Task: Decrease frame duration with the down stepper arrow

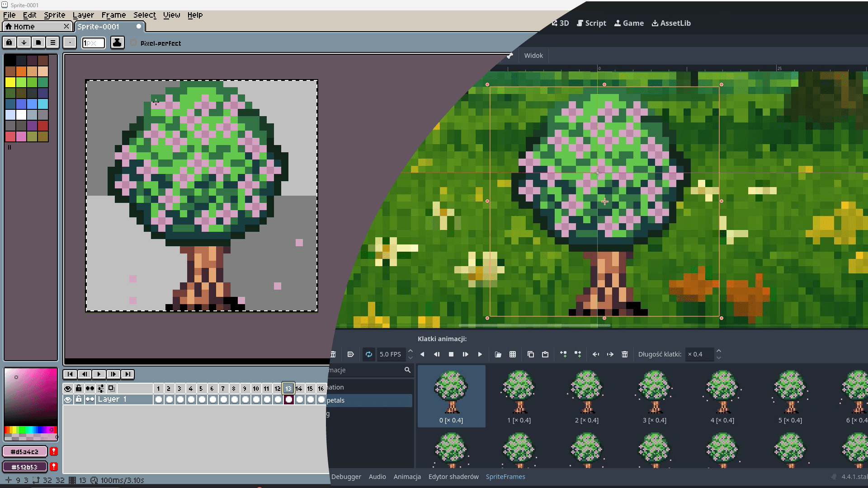Action: [x=719, y=358]
